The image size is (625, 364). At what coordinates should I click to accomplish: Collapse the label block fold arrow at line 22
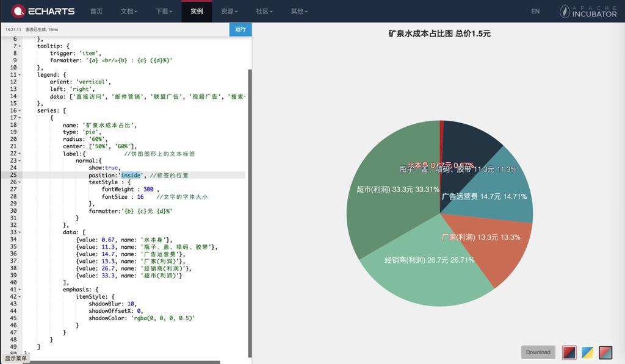20,154
